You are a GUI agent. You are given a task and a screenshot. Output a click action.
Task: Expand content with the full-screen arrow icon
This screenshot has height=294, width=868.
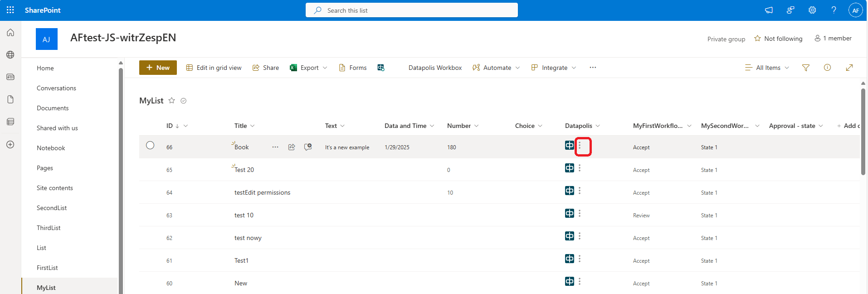(x=849, y=68)
